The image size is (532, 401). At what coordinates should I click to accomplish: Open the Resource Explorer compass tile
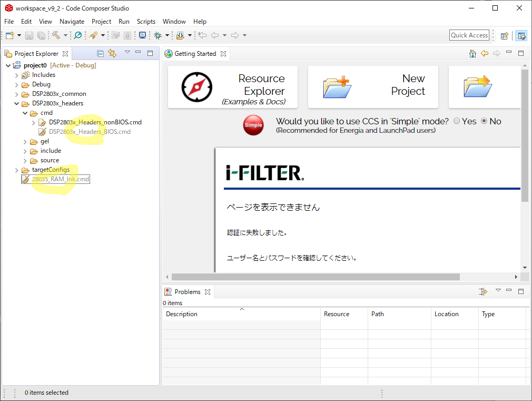(232, 87)
